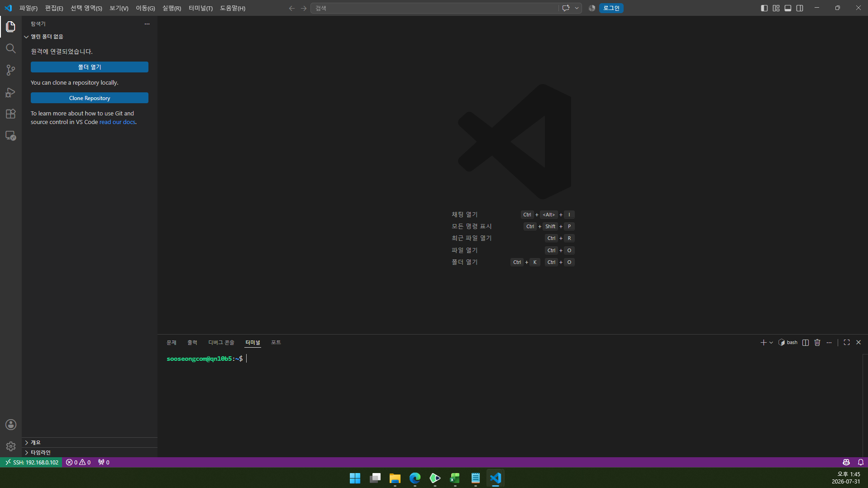Toggle the secondary side bar visibility

click(x=800, y=8)
